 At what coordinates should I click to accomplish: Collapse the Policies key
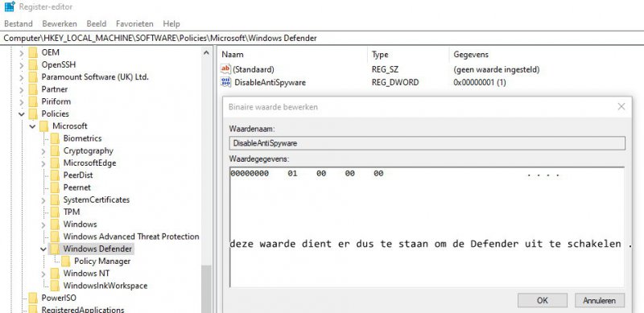point(22,114)
